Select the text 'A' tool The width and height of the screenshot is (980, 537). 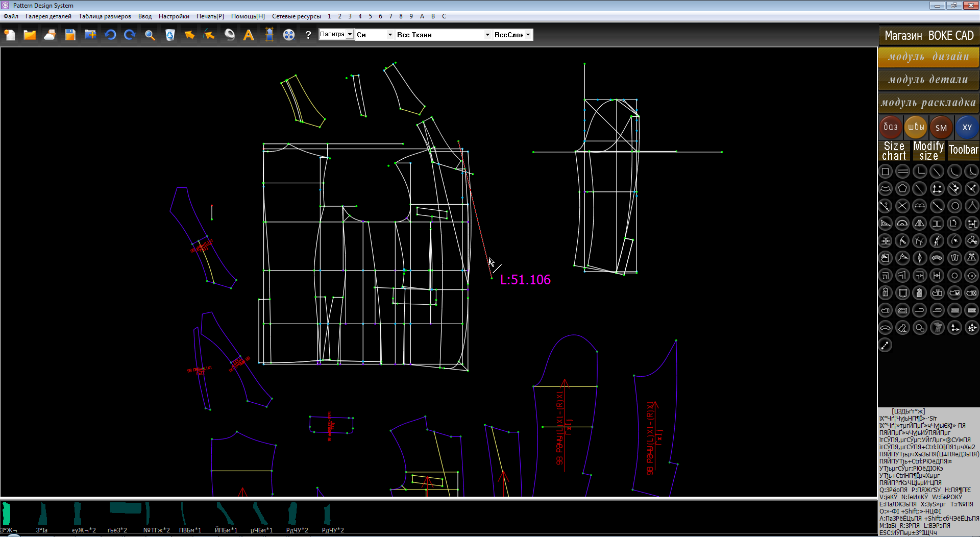(249, 35)
